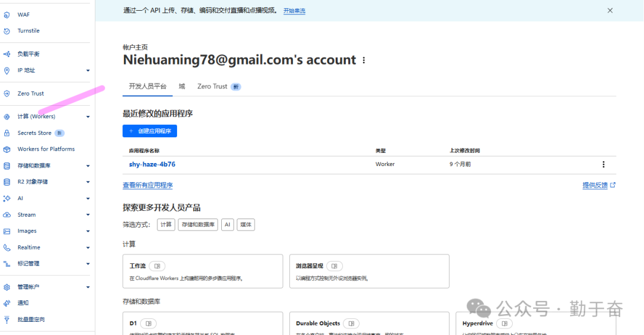Click the 计算 (Workers) diamond icon

(7, 116)
